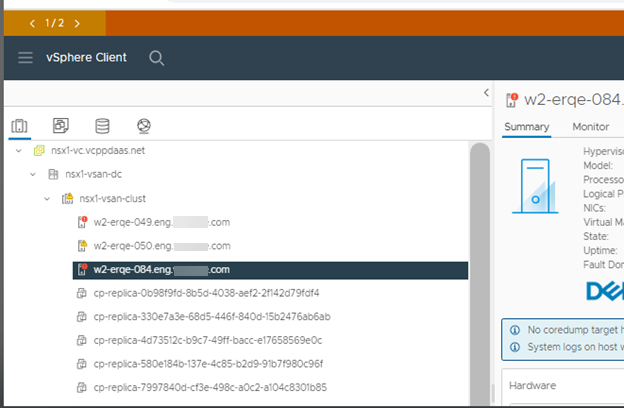Click the vCenter icon beside nsx1-vc.vcppdaas.net

(39, 151)
